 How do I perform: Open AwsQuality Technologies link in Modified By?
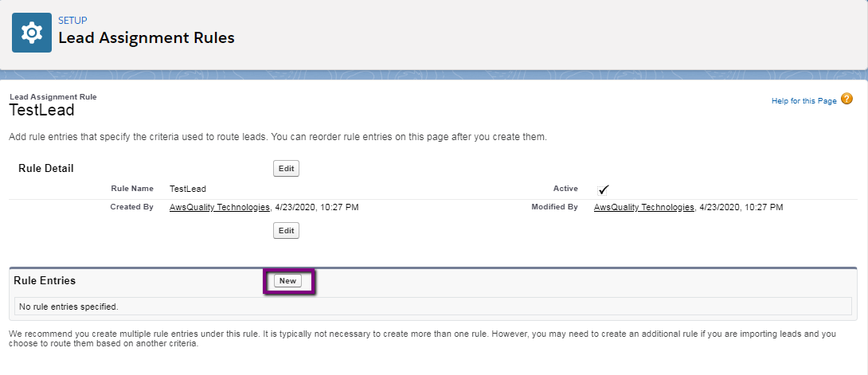(x=643, y=207)
